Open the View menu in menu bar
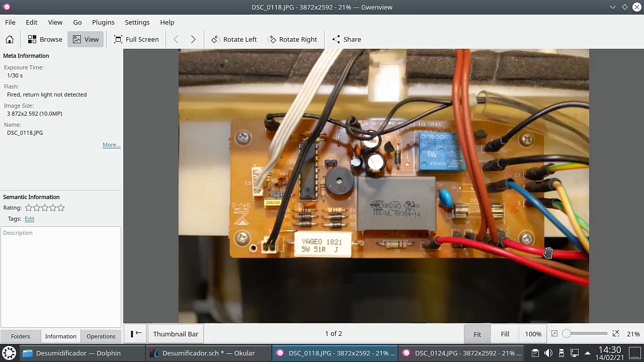The image size is (644, 362). point(55,22)
